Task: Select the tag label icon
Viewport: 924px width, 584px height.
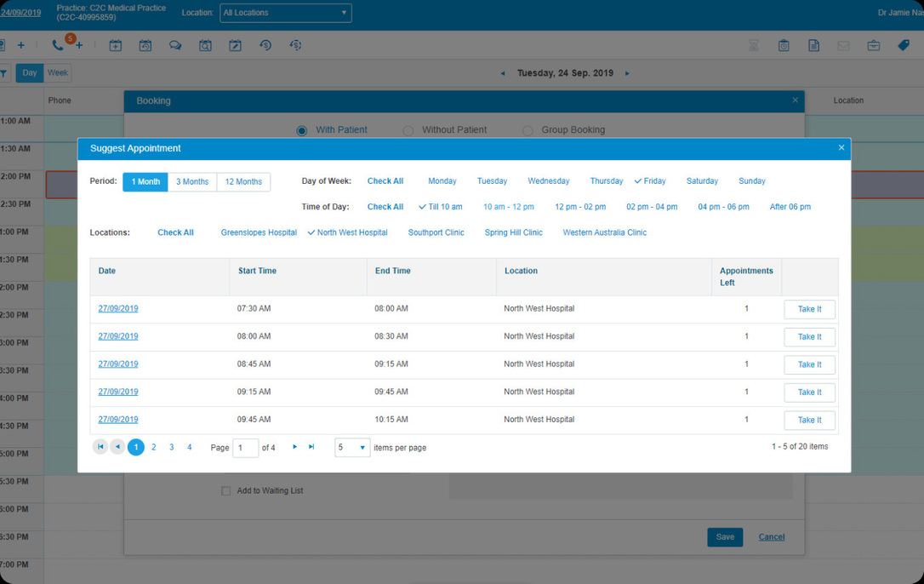Action: [x=903, y=45]
